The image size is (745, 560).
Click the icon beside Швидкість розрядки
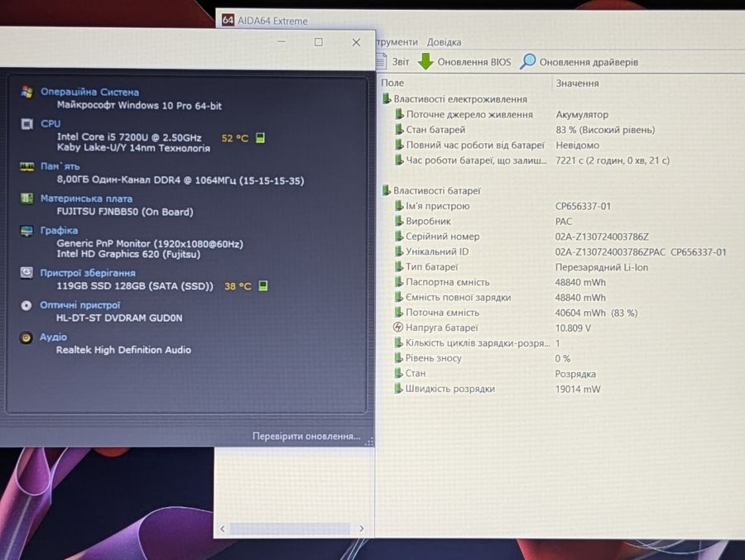(x=398, y=388)
